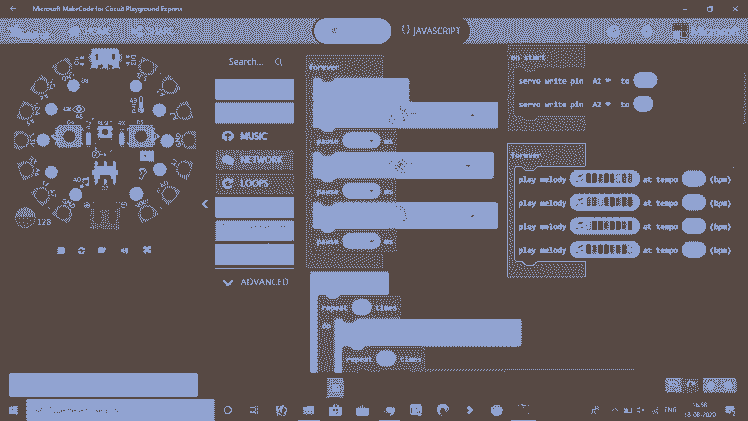Edit nested repeat times value

(x=385, y=359)
